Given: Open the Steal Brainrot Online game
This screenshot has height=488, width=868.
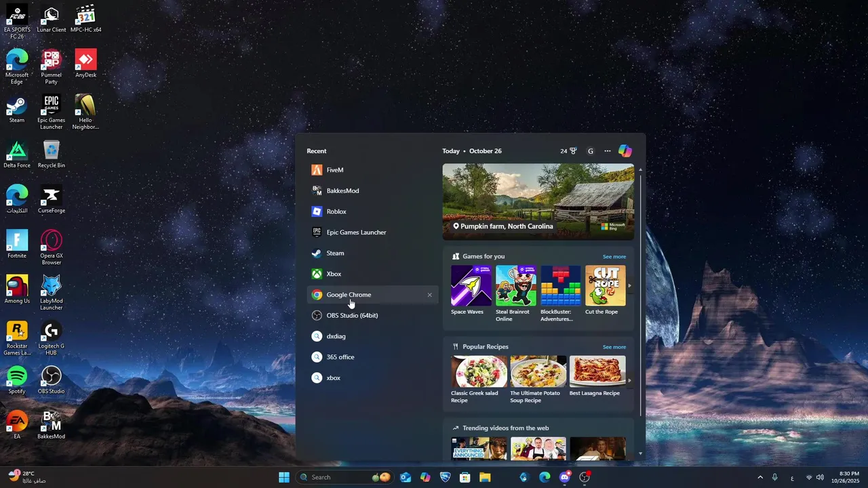Looking at the screenshot, I should pyautogui.click(x=515, y=293).
